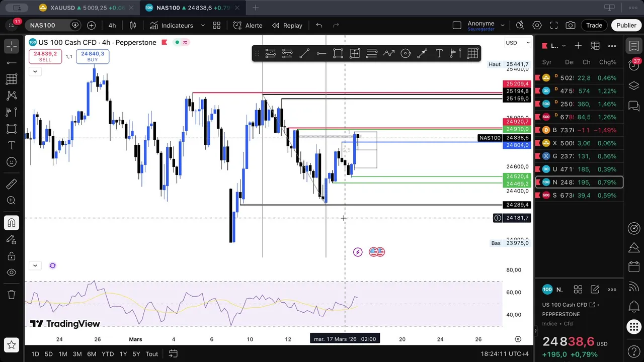Toggle stay in drawing mode
This screenshot has height=362, width=644.
click(12, 239)
